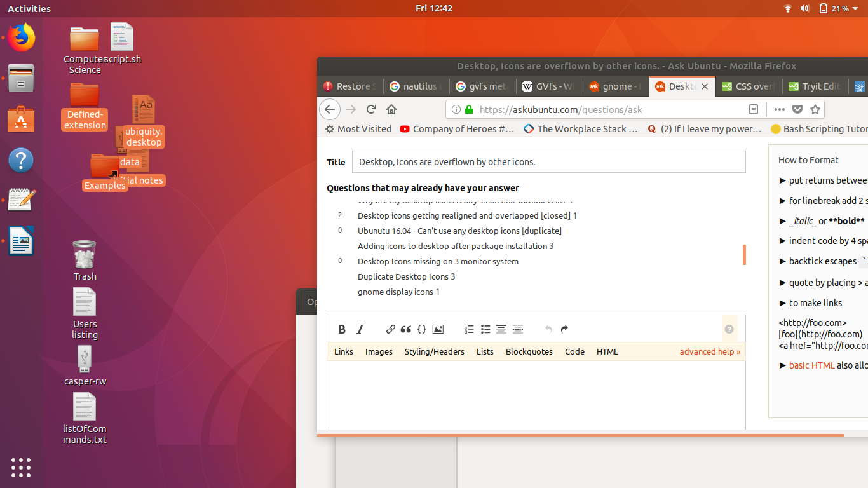The image size is (868, 488).
Task: Expand the Most Visited bookmarks folder
Action: [x=358, y=129]
